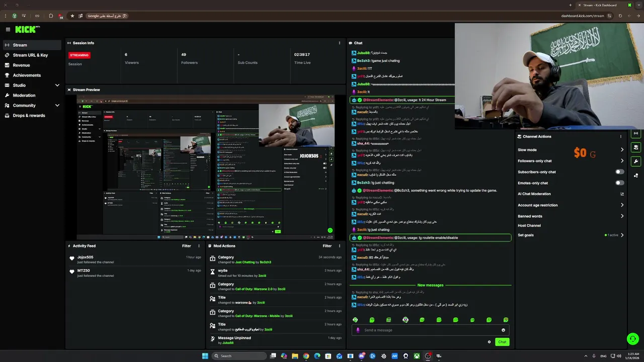Image resolution: width=644 pixels, height=362 pixels.
Task: Click the browser bookmark star icon
Action: pyautogui.click(x=72, y=16)
